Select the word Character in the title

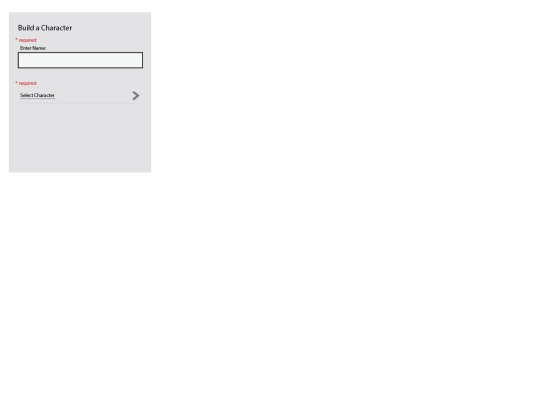(x=56, y=28)
